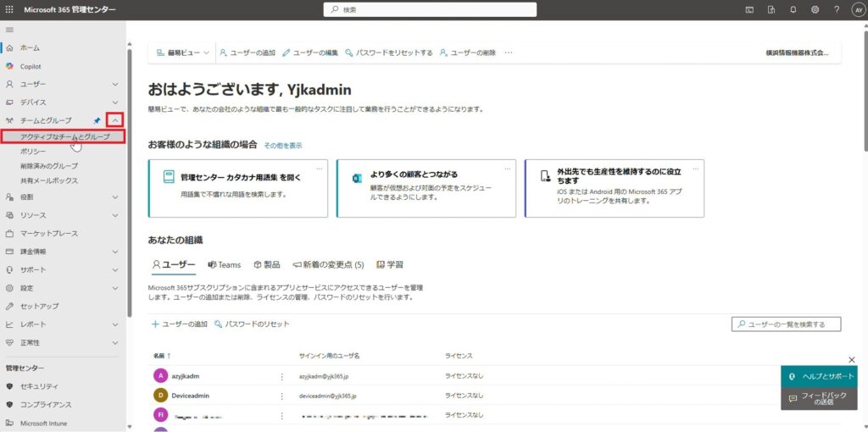
Task: Open ポリシー under teams and groups
Action: click(x=33, y=151)
